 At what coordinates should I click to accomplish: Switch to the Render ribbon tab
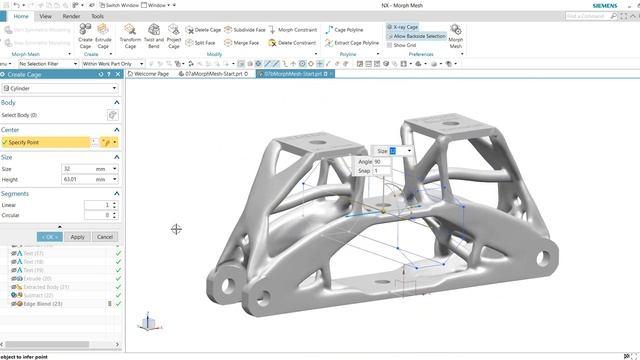(71, 16)
